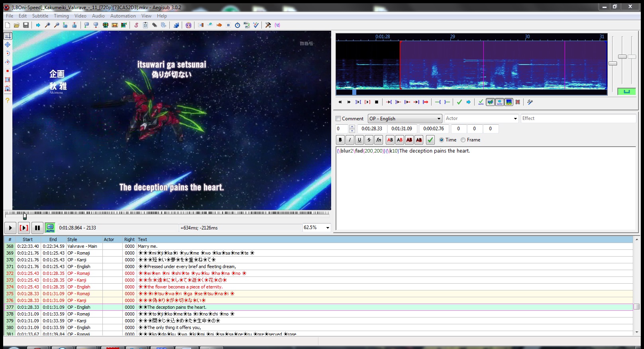Image resolution: width=644 pixels, height=349 pixels.
Task: Play next audio line icon
Action: [x=349, y=102]
